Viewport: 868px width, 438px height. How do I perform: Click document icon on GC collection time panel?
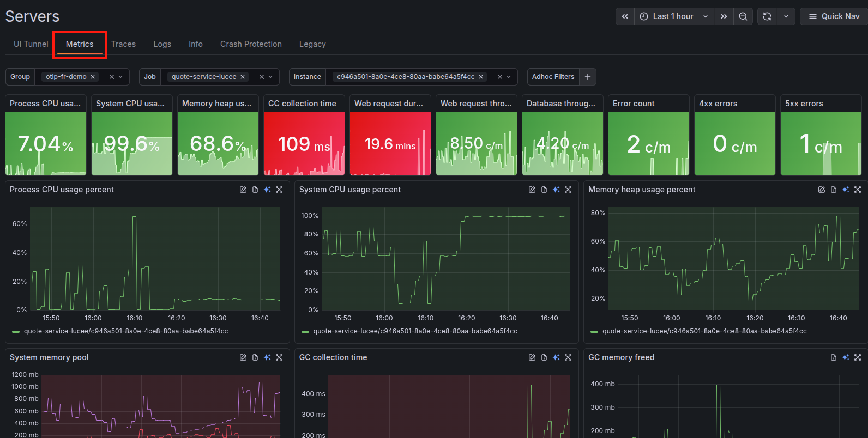pos(544,357)
